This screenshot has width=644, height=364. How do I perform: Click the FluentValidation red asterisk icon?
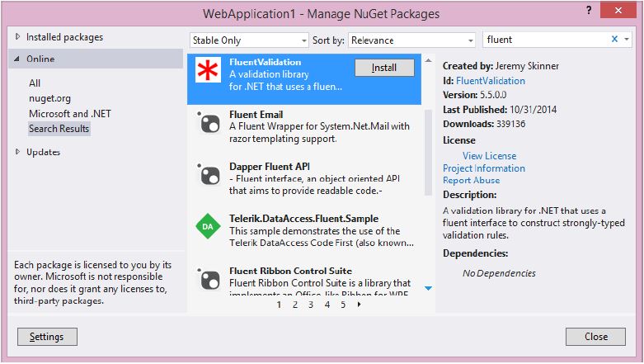208,70
